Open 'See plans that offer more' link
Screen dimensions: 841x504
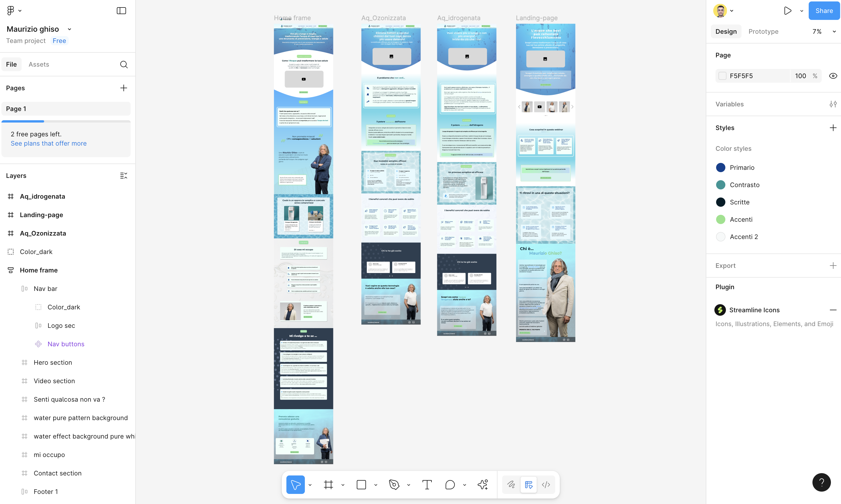click(48, 143)
